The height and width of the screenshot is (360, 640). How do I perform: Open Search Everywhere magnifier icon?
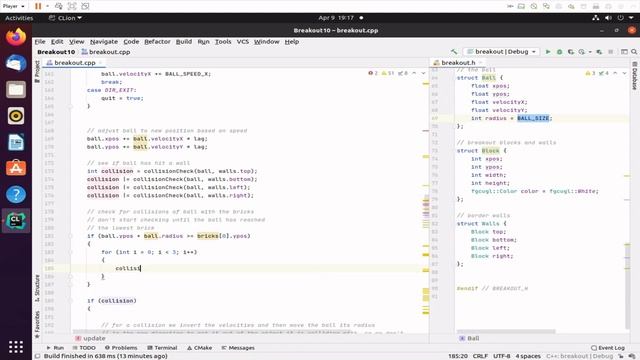[634, 52]
